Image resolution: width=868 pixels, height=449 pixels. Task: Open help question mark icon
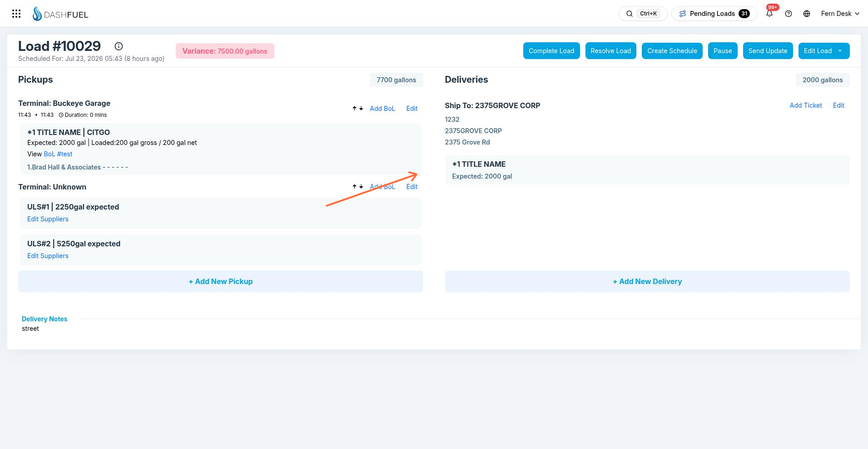point(789,14)
